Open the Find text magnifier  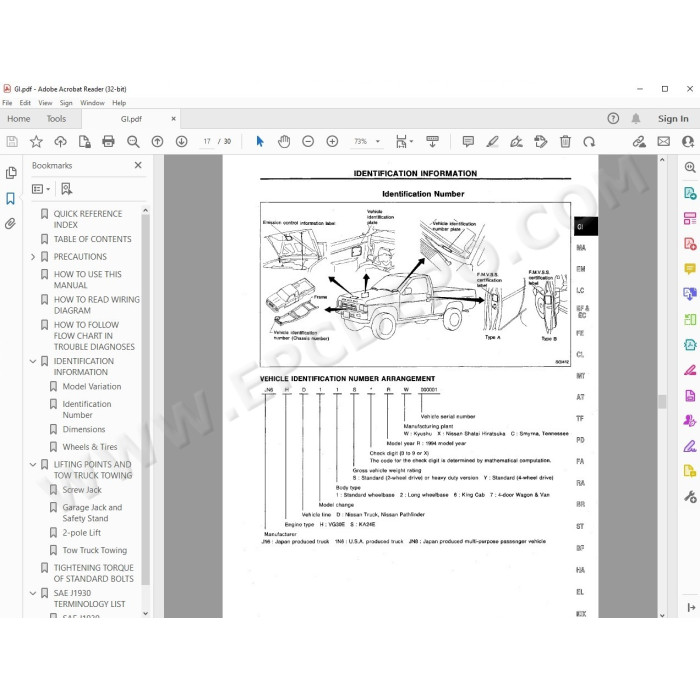(133, 142)
